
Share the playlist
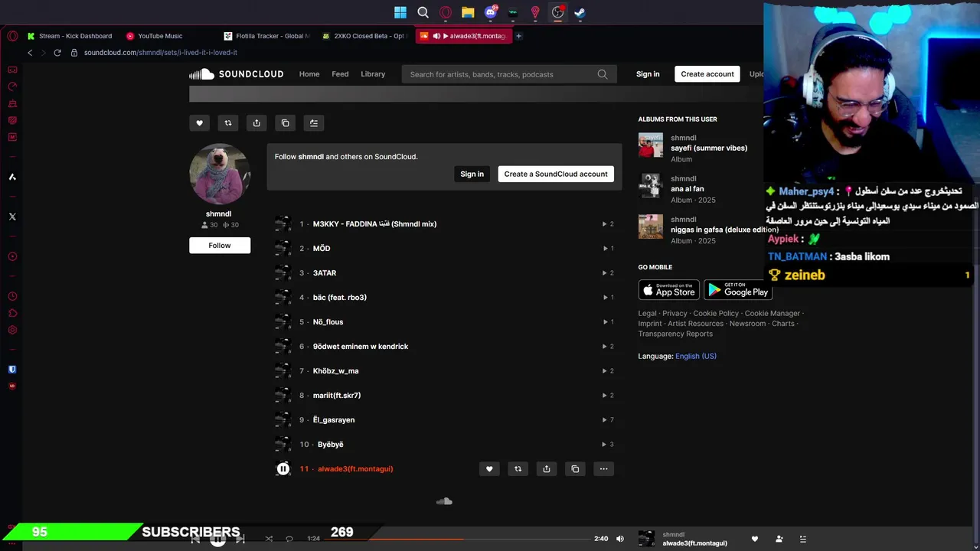pos(256,122)
